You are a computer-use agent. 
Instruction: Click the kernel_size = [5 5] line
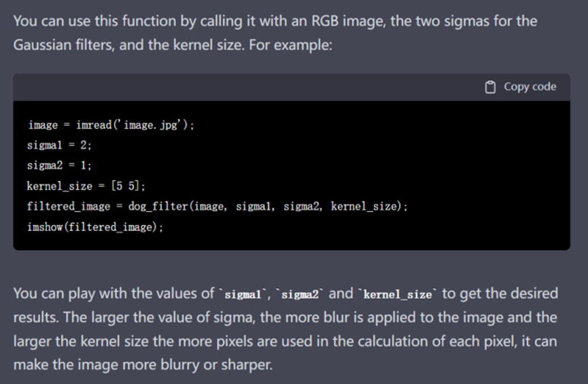(x=86, y=186)
